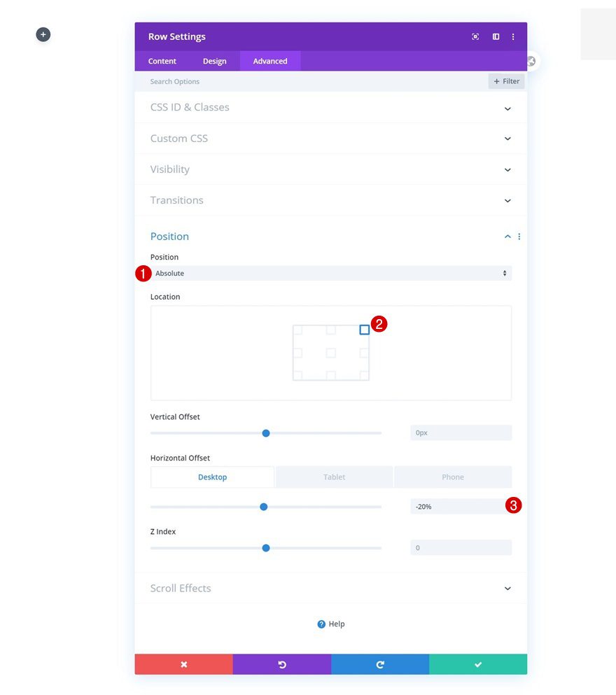616x695 pixels.
Task: Click the Help link at the bottom
Action: (x=330, y=624)
